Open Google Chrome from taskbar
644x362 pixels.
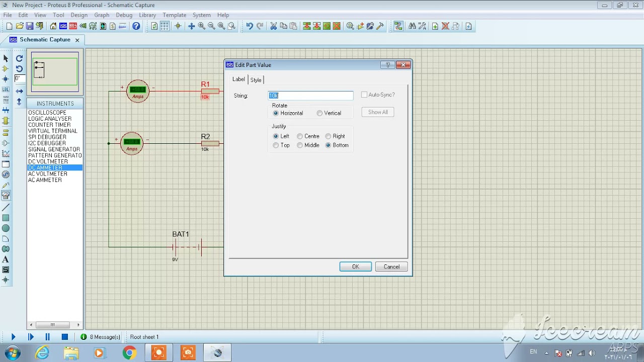click(x=129, y=353)
